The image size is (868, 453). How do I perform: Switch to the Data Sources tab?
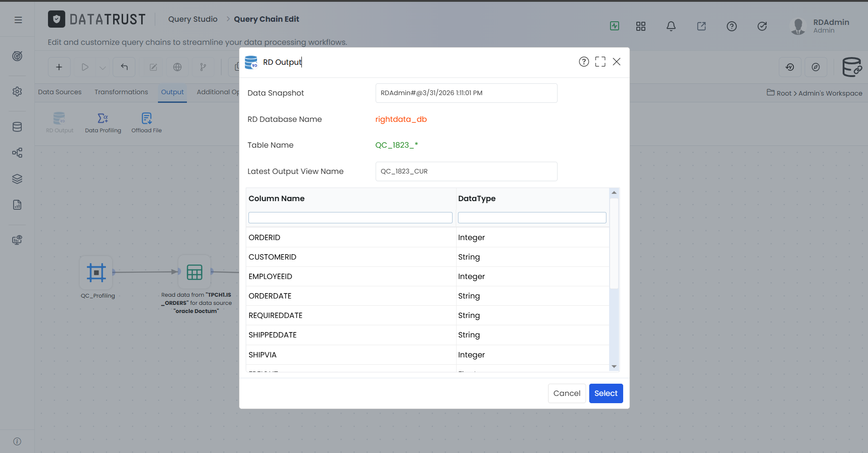[x=60, y=92]
